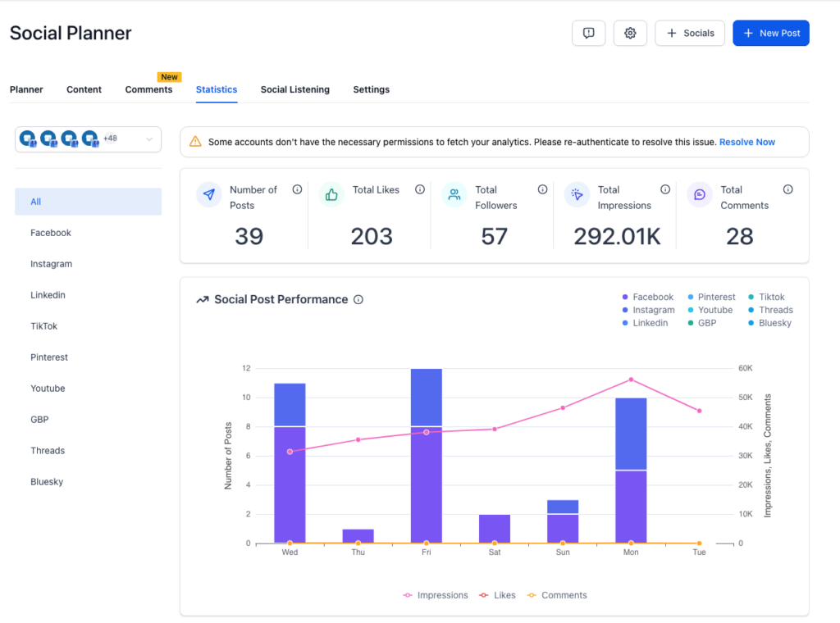Click info icon beside Total Impressions
Image resolution: width=840 pixels, height=623 pixels.
coord(665,189)
